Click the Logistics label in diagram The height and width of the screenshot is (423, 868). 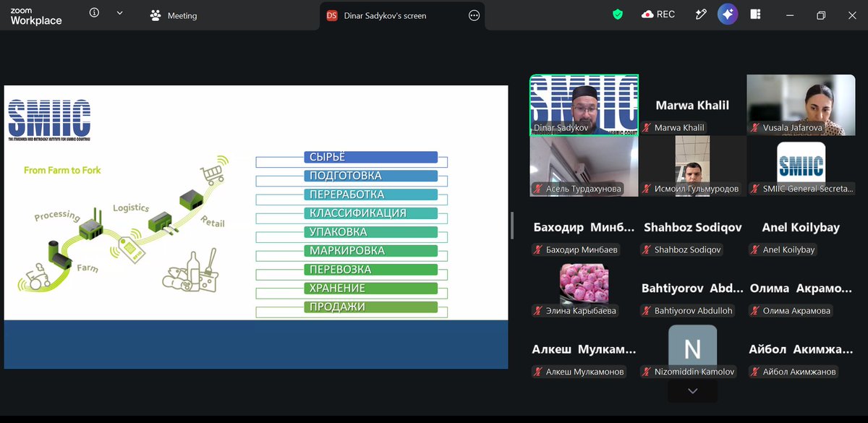pos(131,208)
